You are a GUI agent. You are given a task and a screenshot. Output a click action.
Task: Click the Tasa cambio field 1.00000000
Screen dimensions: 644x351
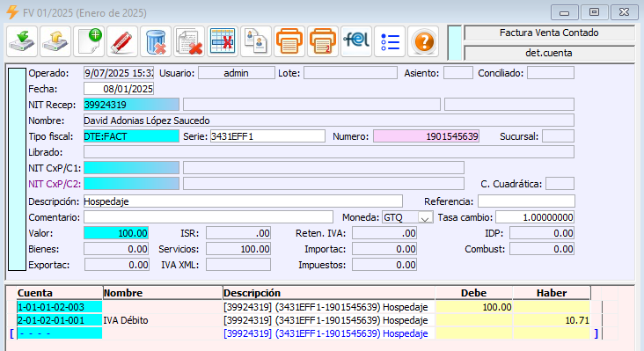[x=535, y=217]
